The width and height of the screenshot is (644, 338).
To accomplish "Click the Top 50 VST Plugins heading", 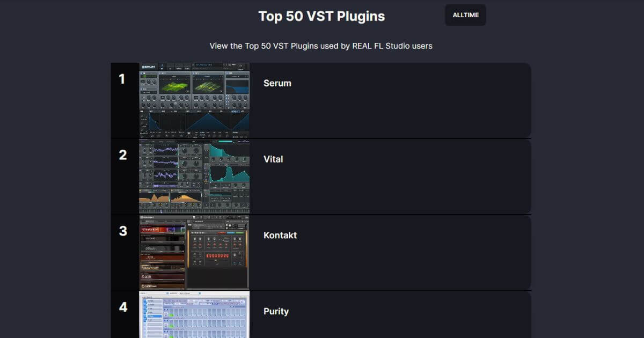I will pyautogui.click(x=322, y=16).
